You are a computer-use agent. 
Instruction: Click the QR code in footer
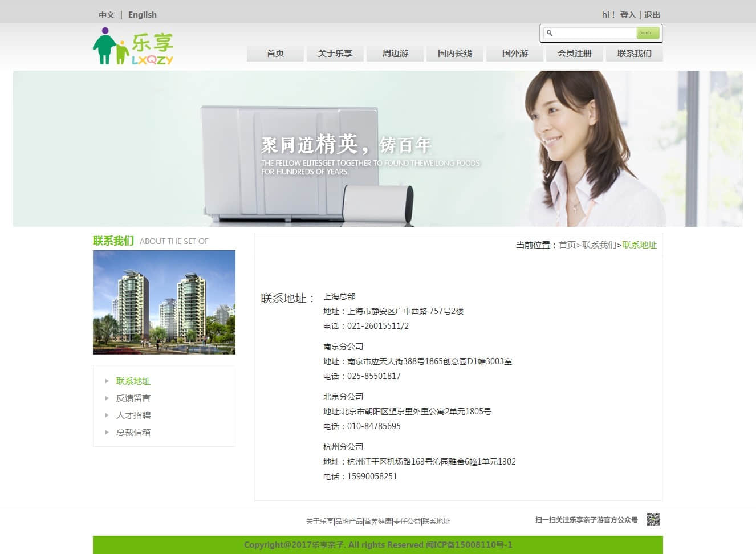653,519
